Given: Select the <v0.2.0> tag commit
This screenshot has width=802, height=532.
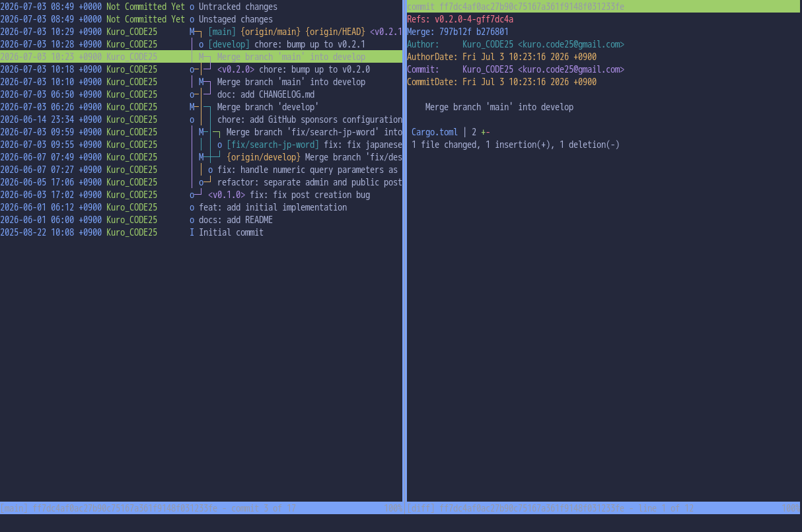Looking at the screenshot, I should 201,69.
